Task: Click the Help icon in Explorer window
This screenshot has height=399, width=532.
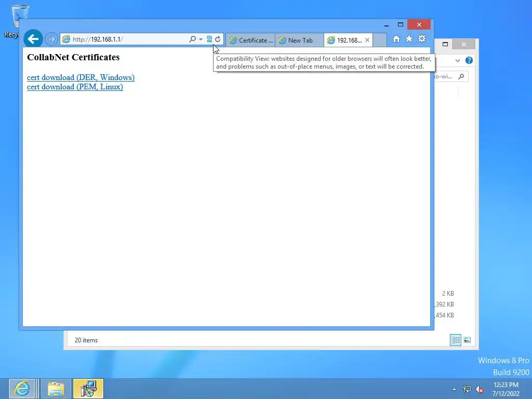Action: coord(469,60)
